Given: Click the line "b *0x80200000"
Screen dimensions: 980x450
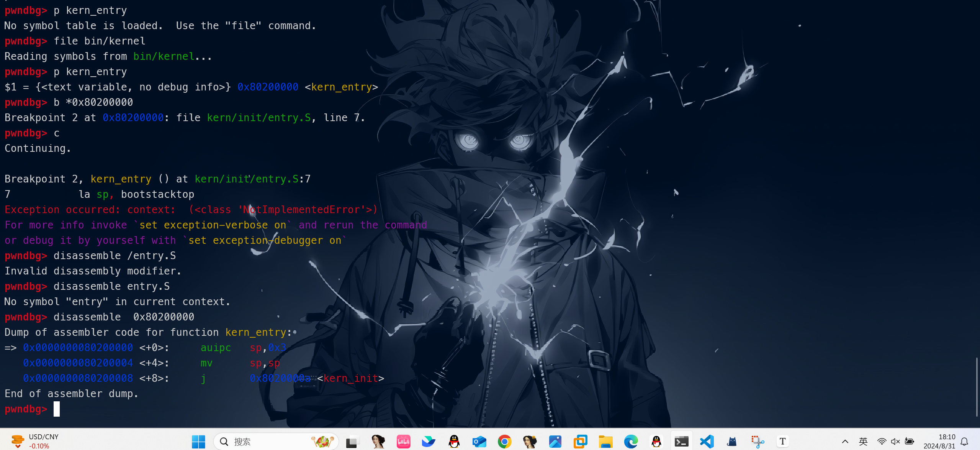Looking at the screenshot, I should (93, 102).
